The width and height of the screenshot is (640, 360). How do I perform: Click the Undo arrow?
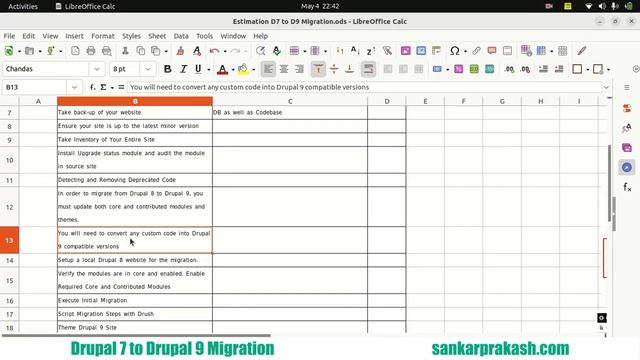pos(214,51)
